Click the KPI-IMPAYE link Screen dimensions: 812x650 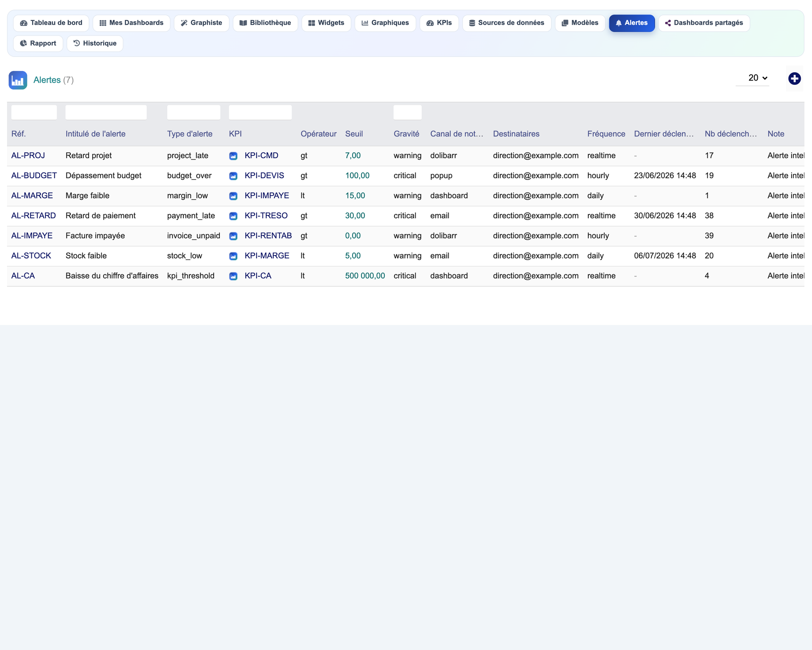[x=267, y=196]
